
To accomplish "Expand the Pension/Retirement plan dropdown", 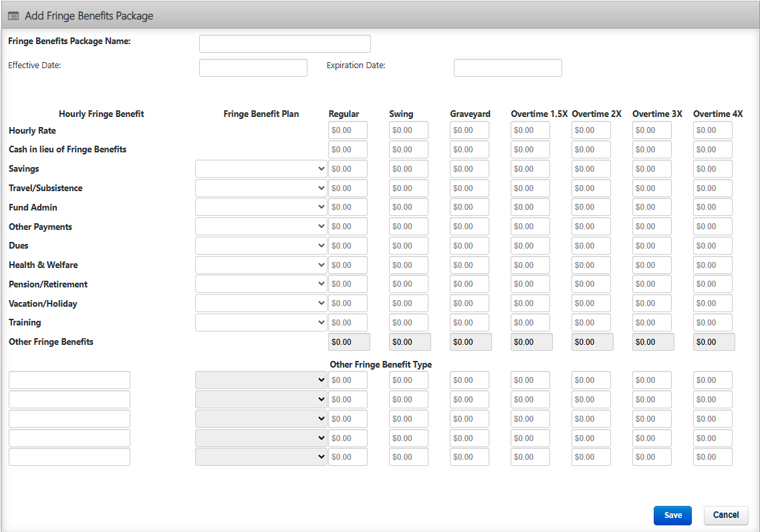I will [x=261, y=285].
